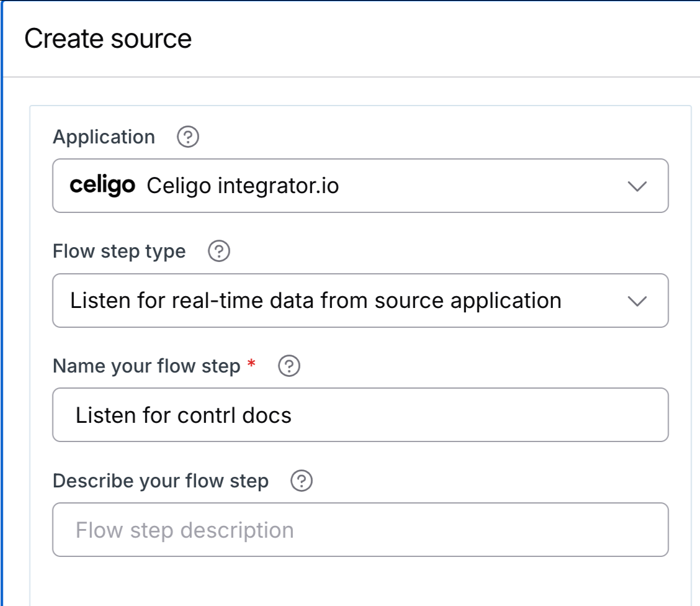The height and width of the screenshot is (606, 700).
Task: Open 'Listen for real-time data' dropdown
Action: (x=361, y=301)
